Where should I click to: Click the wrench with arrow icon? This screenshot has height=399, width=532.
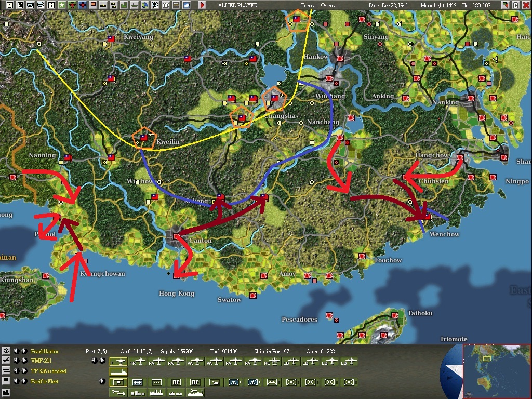pyautogui.click(x=118, y=393)
